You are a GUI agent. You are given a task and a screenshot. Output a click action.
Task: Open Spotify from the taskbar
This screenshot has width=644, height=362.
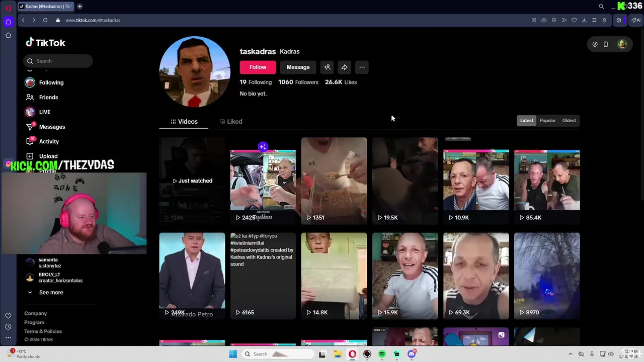point(382,354)
